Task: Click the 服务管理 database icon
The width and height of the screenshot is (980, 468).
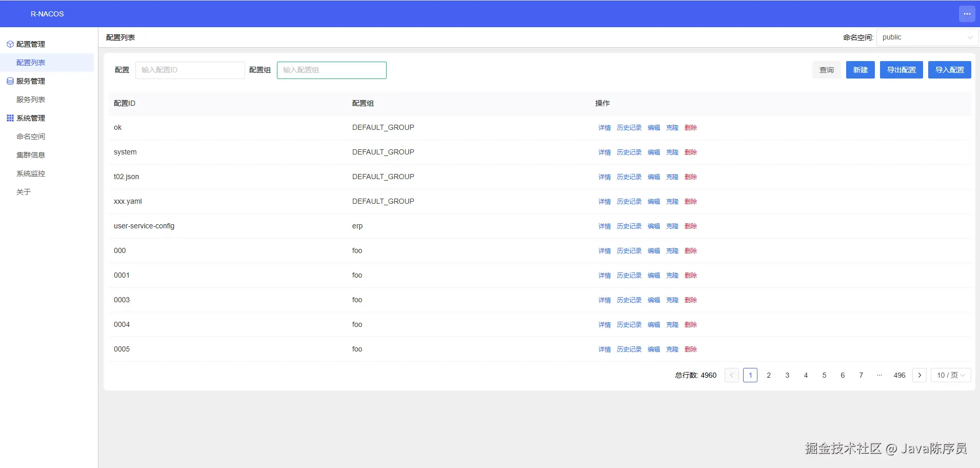Action: click(x=10, y=81)
